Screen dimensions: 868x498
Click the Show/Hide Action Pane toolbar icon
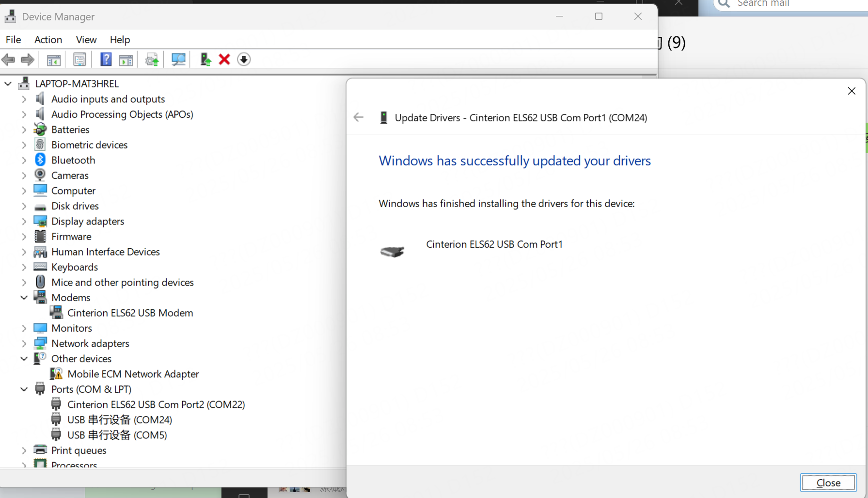click(x=126, y=60)
